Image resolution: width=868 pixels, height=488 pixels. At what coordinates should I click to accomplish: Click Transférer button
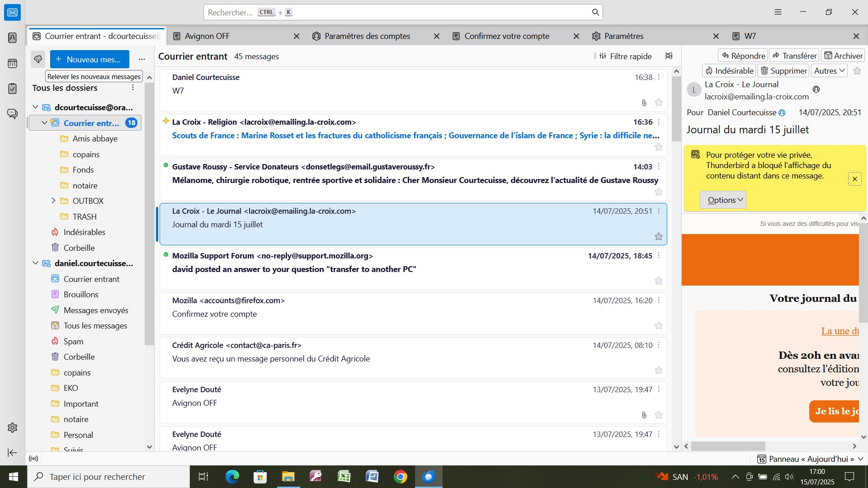pos(794,56)
